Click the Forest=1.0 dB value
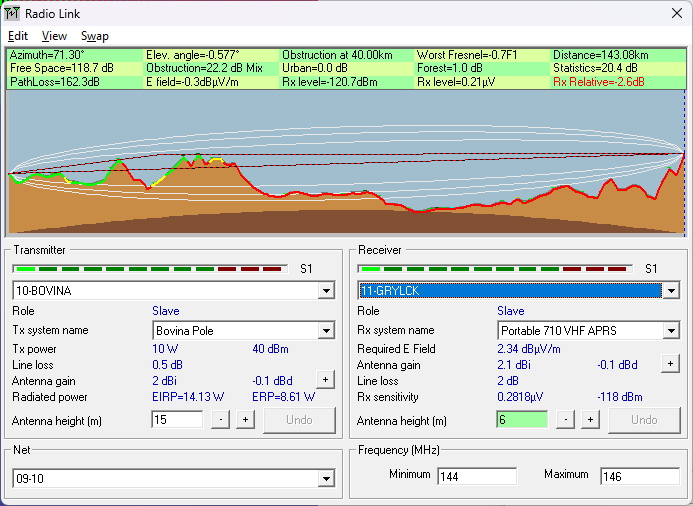693x506 pixels. click(x=449, y=68)
